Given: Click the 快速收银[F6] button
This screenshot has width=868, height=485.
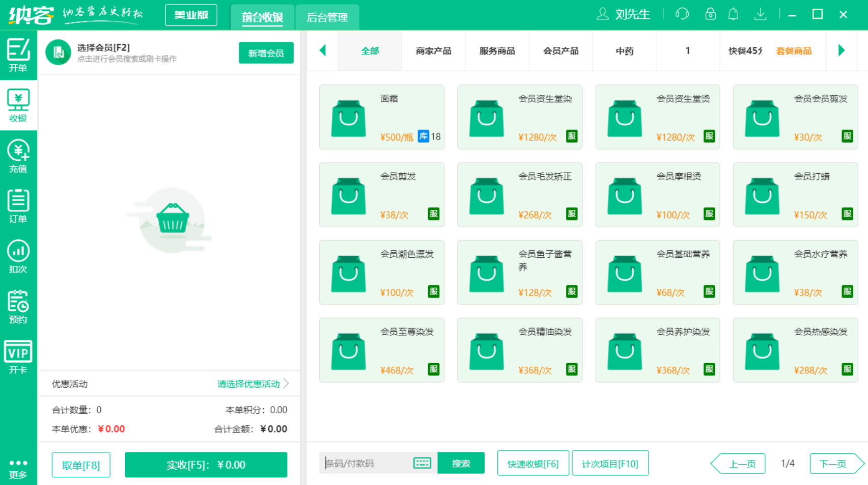Looking at the screenshot, I should pos(533,463).
